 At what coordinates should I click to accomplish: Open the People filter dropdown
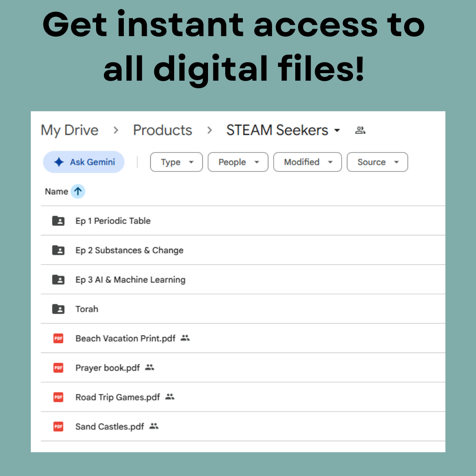238,162
